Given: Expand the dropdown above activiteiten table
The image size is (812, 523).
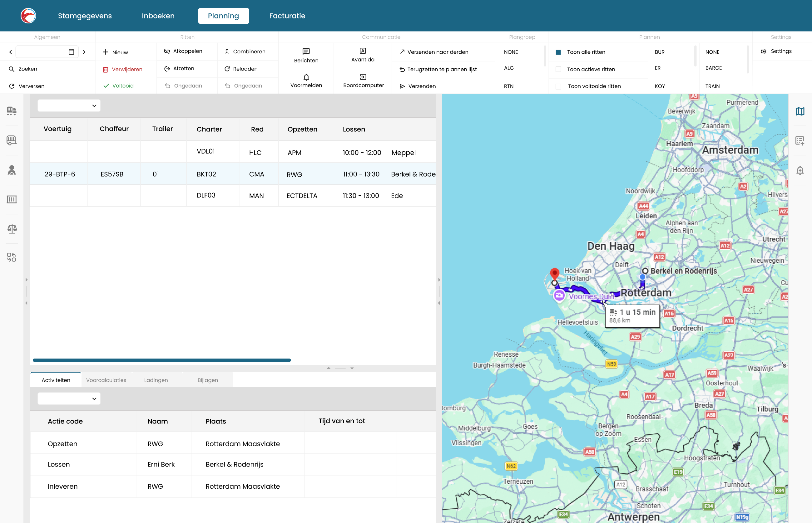Looking at the screenshot, I should (x=69, y=399).
